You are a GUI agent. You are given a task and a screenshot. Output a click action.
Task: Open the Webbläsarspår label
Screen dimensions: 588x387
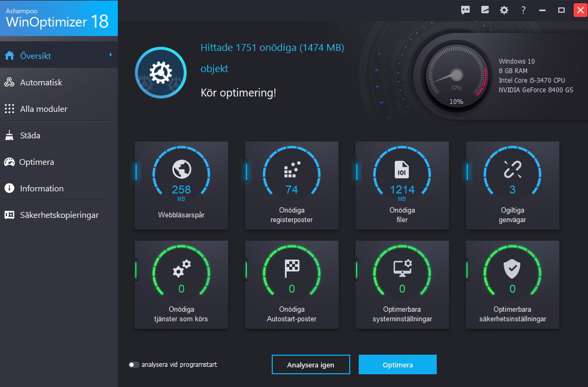point(181,215)
